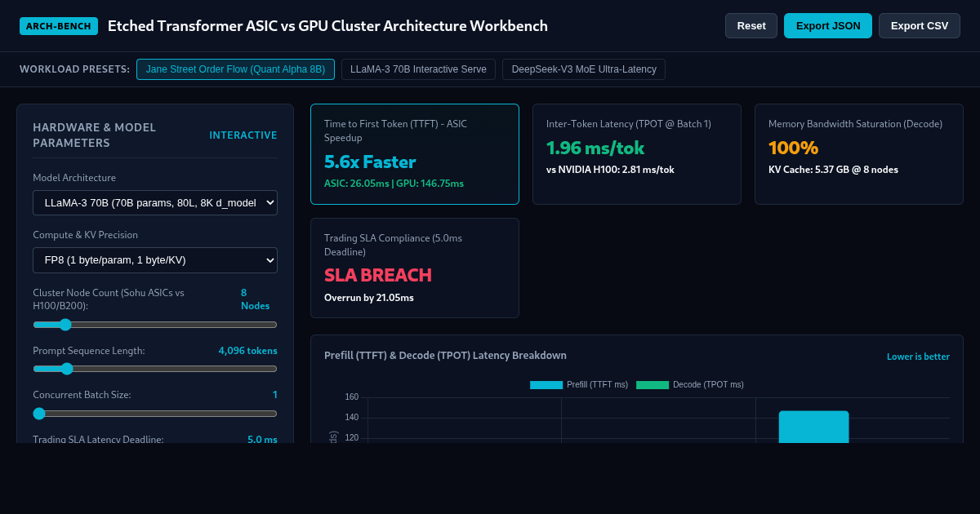
Task: Click the '1.96 ms/tok' value
Action: (595, 148)
